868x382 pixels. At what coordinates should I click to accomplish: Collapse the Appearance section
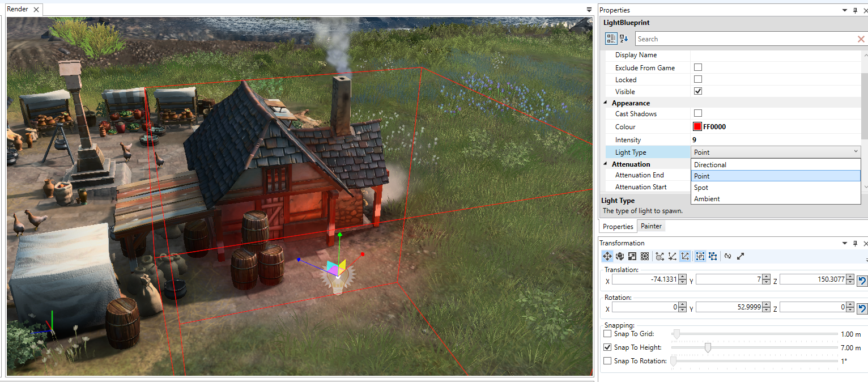(x=606, y=103)
